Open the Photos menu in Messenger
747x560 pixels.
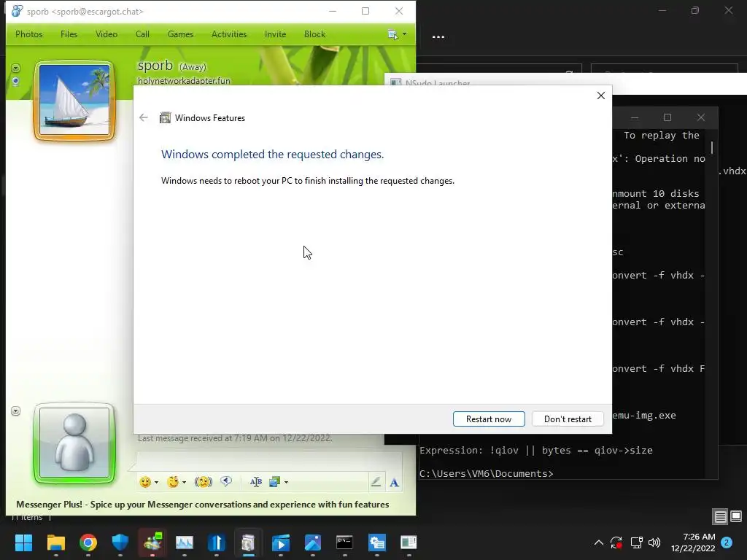click(x=28, y=34)
